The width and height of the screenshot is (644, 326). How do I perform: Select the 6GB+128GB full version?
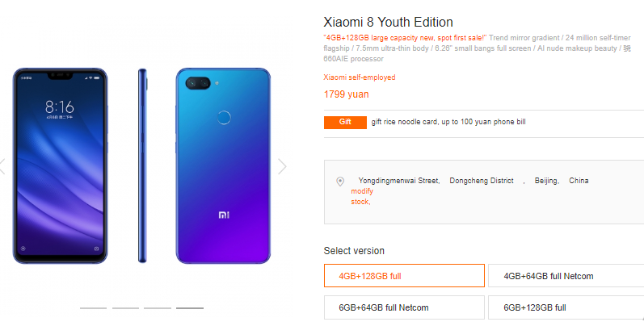point(565,307)
